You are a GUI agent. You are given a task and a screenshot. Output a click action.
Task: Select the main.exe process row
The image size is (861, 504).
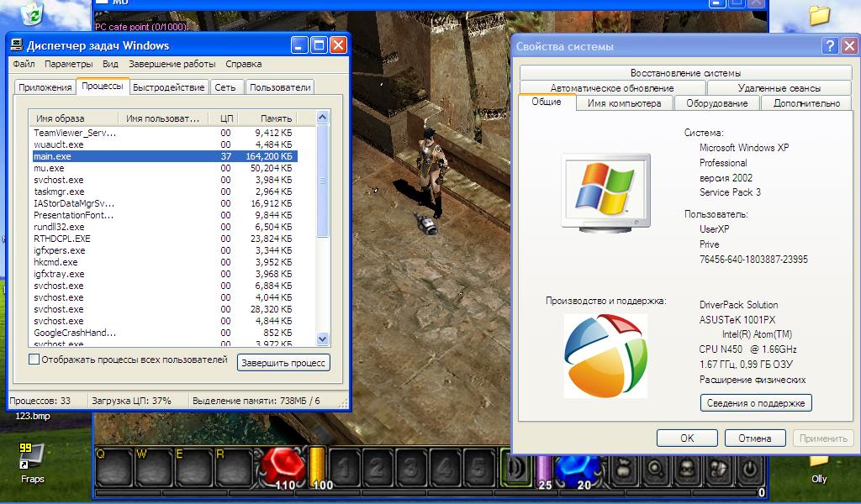click(x=164, y=156)
